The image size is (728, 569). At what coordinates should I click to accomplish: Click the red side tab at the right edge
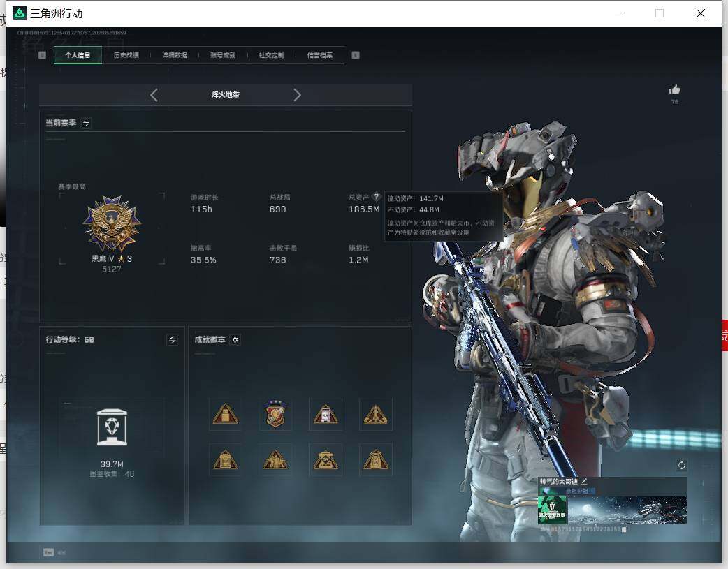coord(725,336)
